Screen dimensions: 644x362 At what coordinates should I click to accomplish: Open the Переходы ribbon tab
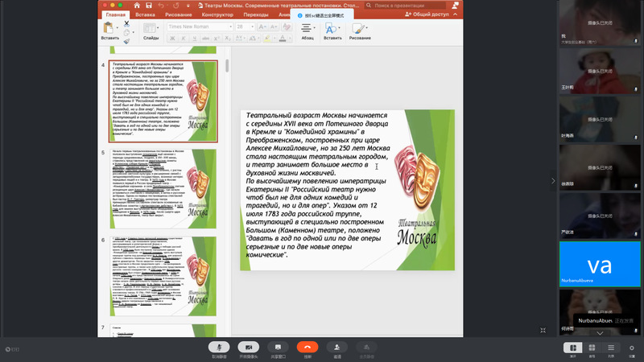click(256, 14)
